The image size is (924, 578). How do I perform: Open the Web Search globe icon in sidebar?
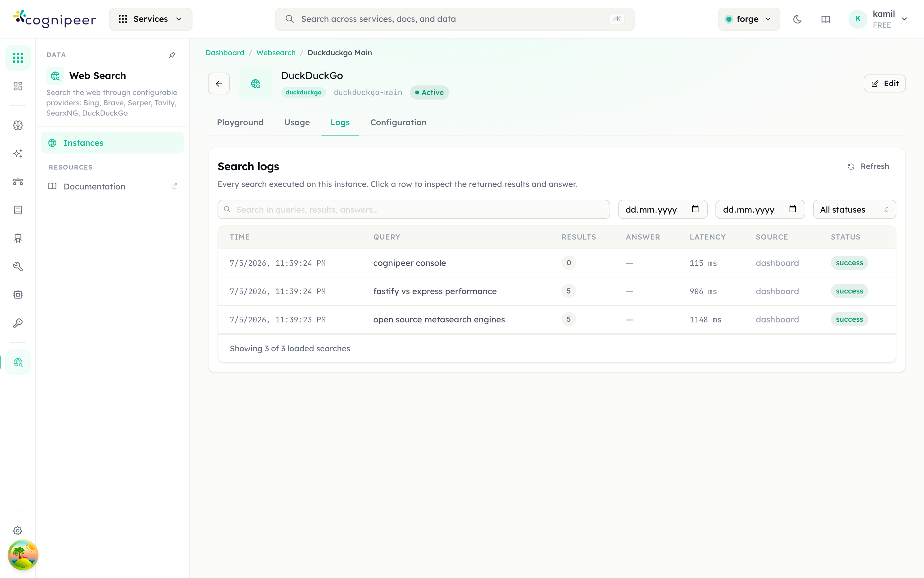[18, 362]
